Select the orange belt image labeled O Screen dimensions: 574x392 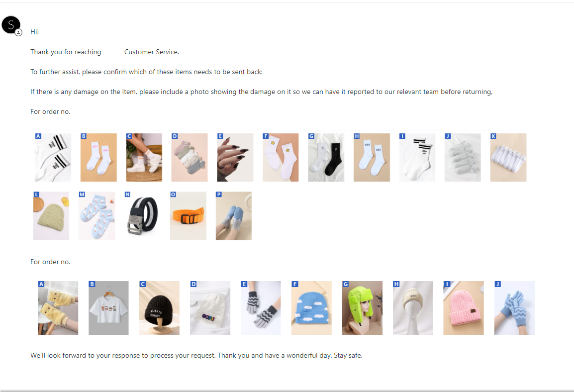(188, 216)
